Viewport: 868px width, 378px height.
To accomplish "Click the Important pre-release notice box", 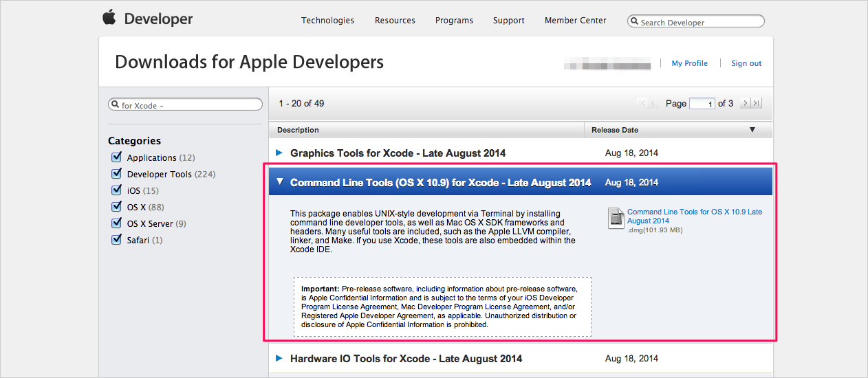I will point(442,307).
